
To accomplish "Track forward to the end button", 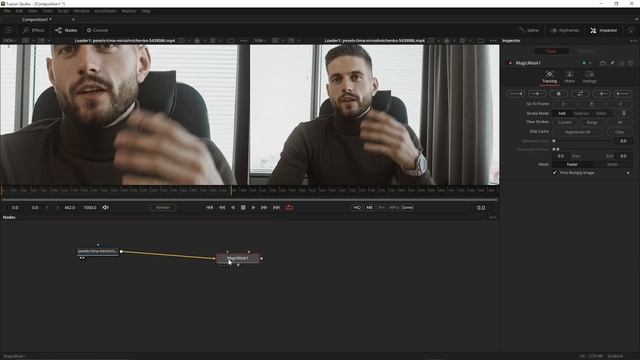I will (x=623, y=93).
